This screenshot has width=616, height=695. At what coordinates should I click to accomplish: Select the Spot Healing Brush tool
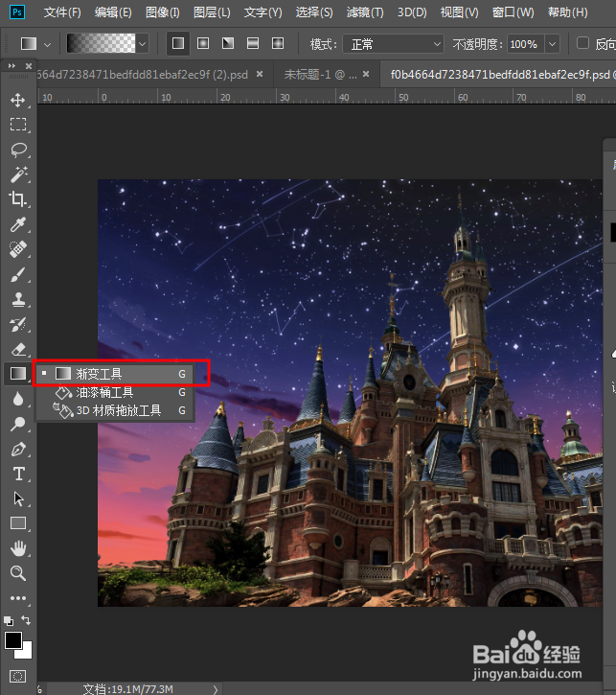point(17,249)
